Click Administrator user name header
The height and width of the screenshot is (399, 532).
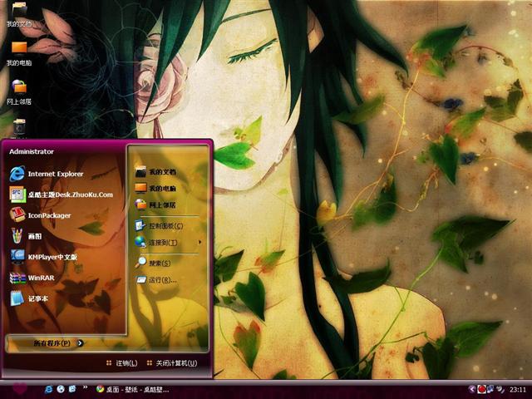(x=32, y=151)
